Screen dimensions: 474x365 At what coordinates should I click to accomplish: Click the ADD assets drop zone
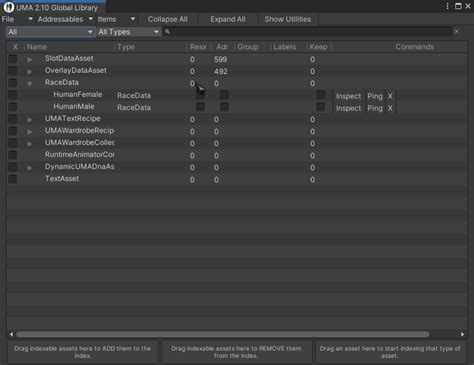point(82,352)
